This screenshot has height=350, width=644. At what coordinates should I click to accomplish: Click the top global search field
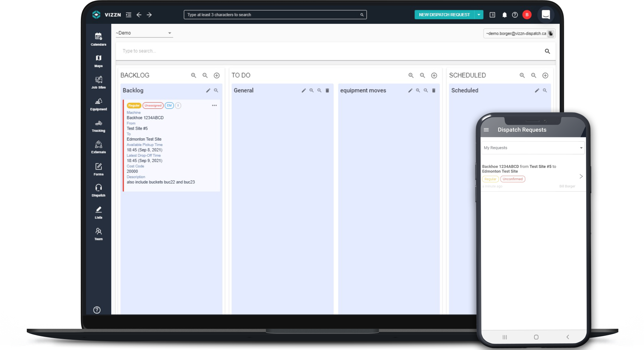(275, 15)
